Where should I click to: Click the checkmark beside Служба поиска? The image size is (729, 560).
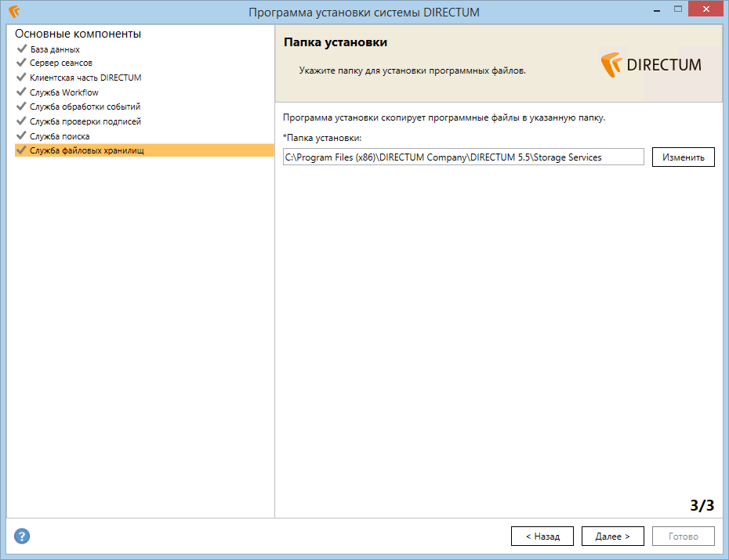pos(21,135)
